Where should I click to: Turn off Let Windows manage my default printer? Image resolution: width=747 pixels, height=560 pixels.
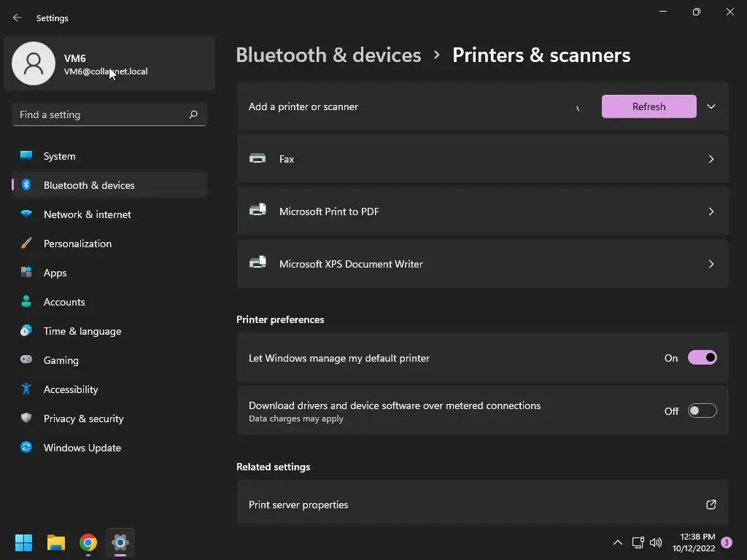click(702, 358)
